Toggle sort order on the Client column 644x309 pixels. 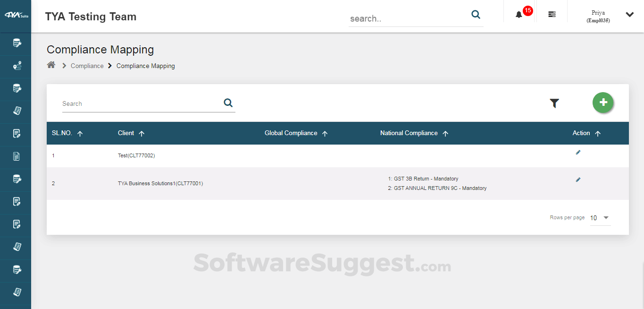click(141, 133)
